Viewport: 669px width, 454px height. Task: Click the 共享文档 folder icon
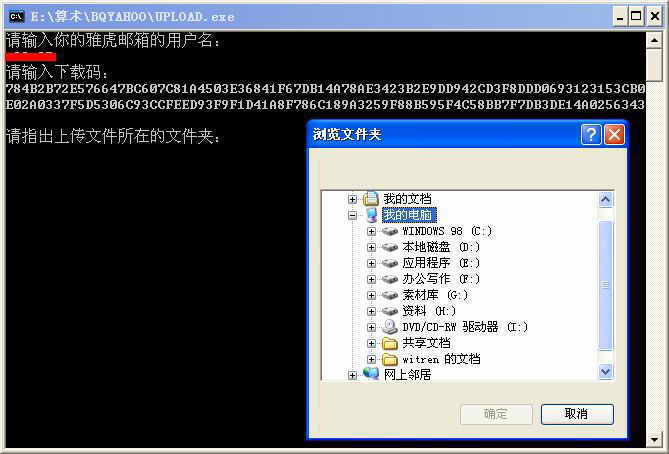pyautogui.click(x=390, y=343)
